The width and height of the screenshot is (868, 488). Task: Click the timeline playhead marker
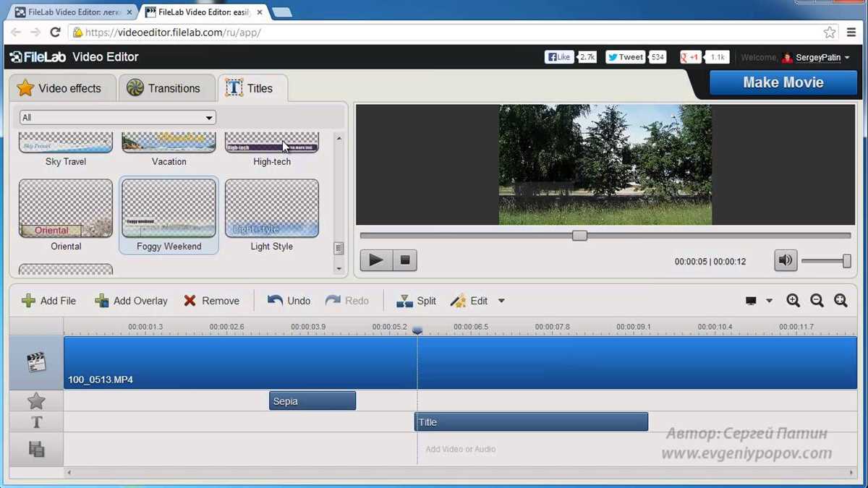(417, 330)
